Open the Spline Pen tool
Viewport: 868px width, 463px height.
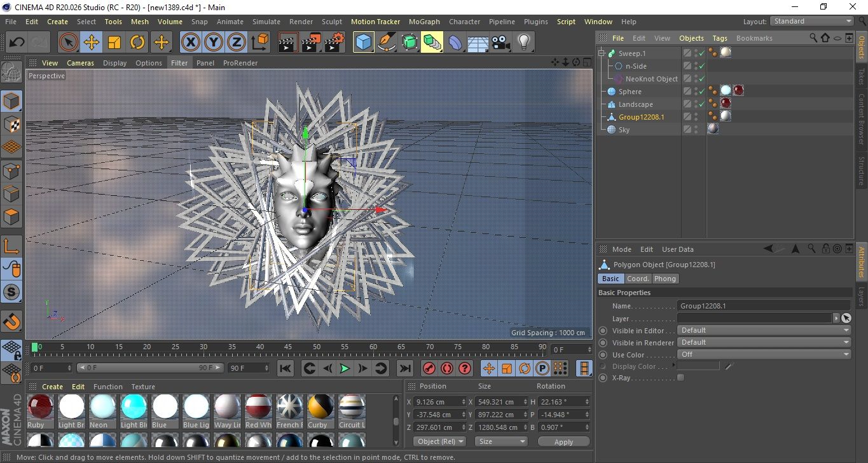coord(386,43)
